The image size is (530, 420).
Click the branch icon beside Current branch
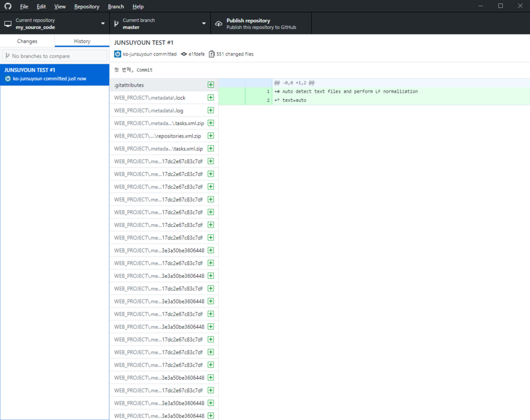pos(116,23)
